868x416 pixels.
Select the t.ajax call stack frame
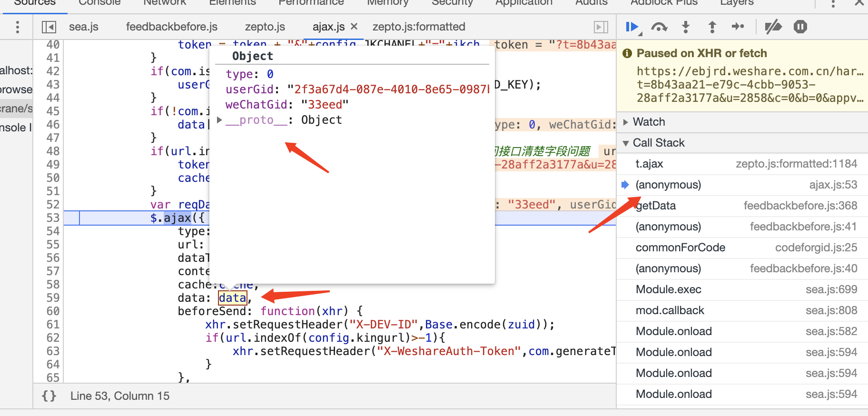tap(742, 164)
